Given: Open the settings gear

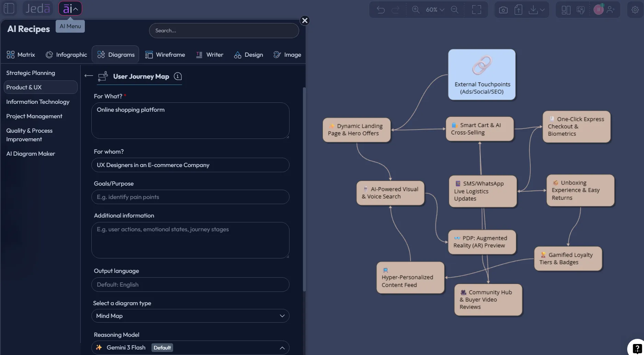Looking at the screenshot, I should point(635,10).
